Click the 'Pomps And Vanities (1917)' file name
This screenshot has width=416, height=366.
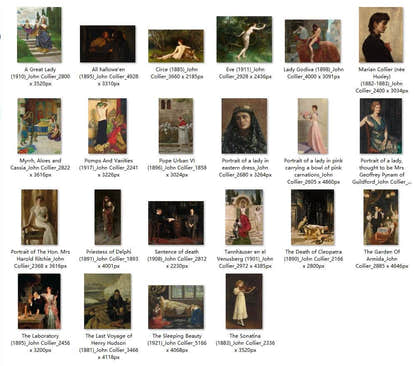click(x=109, y=167)
